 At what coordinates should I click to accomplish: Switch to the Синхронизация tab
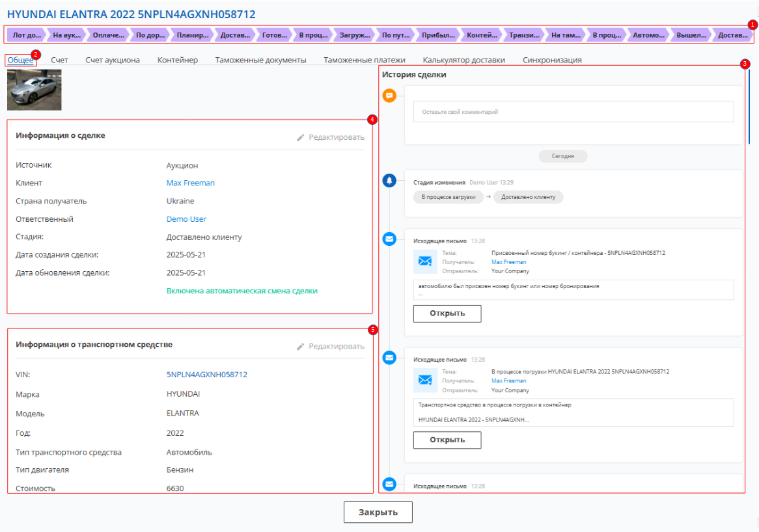pyautogui.click(x=552, y=60)
